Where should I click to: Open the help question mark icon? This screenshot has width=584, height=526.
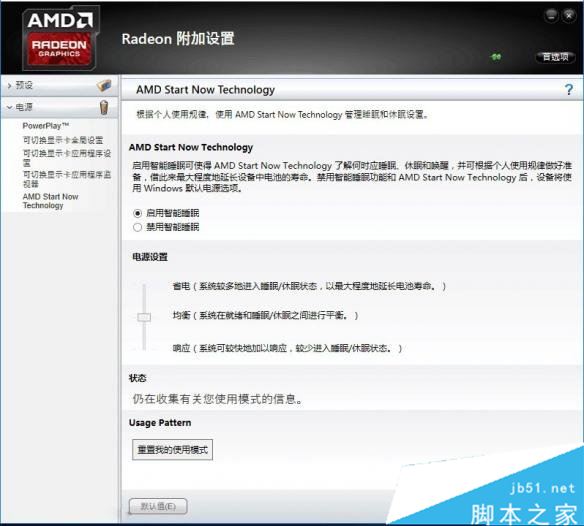(569, 89)
